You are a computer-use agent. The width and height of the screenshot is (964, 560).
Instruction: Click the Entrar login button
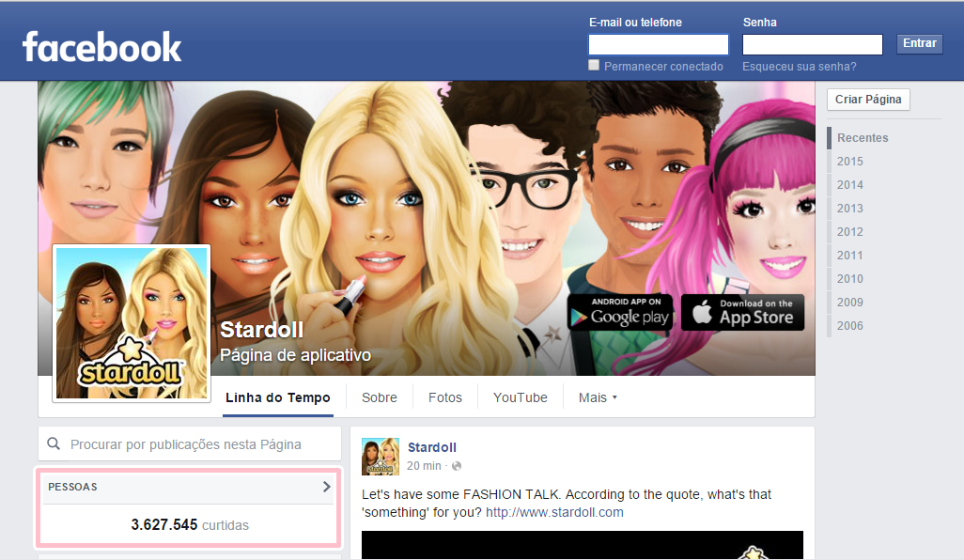click(x=919, y=43)
